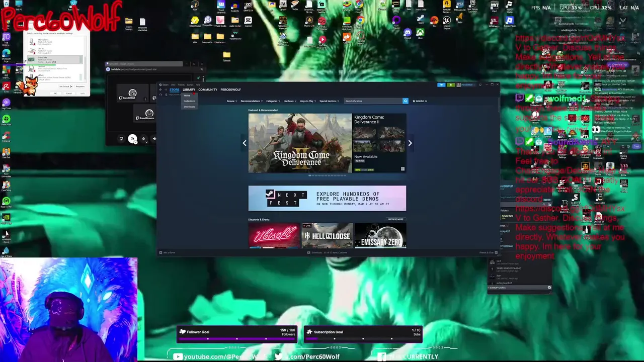Open the Logi Options+ desktop icon
This screenshot has width=644, height=362.
tap(7, 38)
